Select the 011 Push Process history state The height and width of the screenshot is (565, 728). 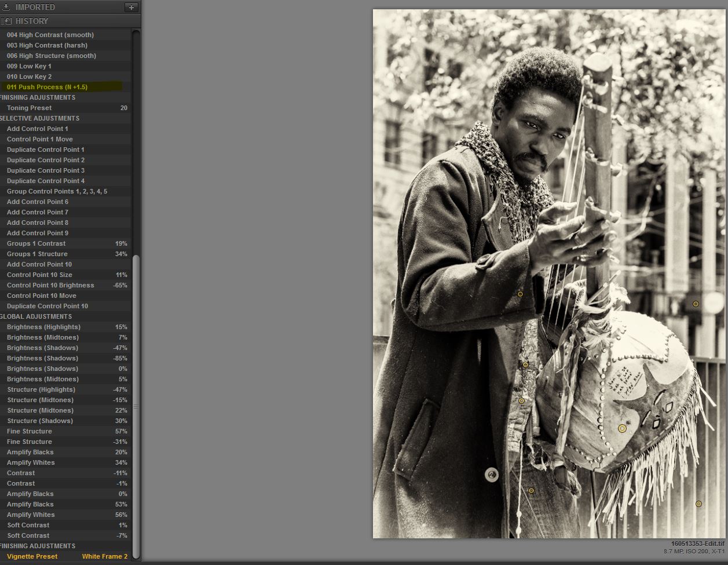tap(47, 87)
